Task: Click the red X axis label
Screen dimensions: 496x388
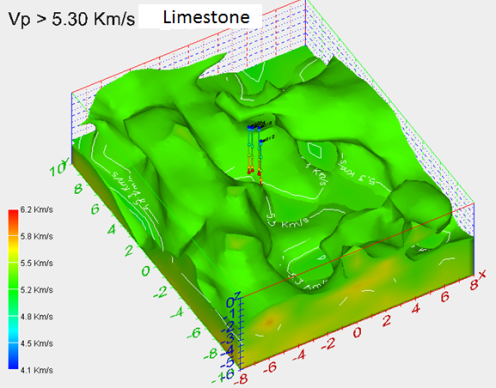Action: tap(482, 275)
